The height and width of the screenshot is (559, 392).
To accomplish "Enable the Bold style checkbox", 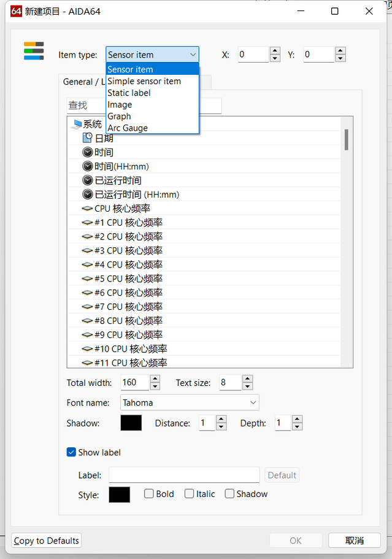I will click(149, 493).
